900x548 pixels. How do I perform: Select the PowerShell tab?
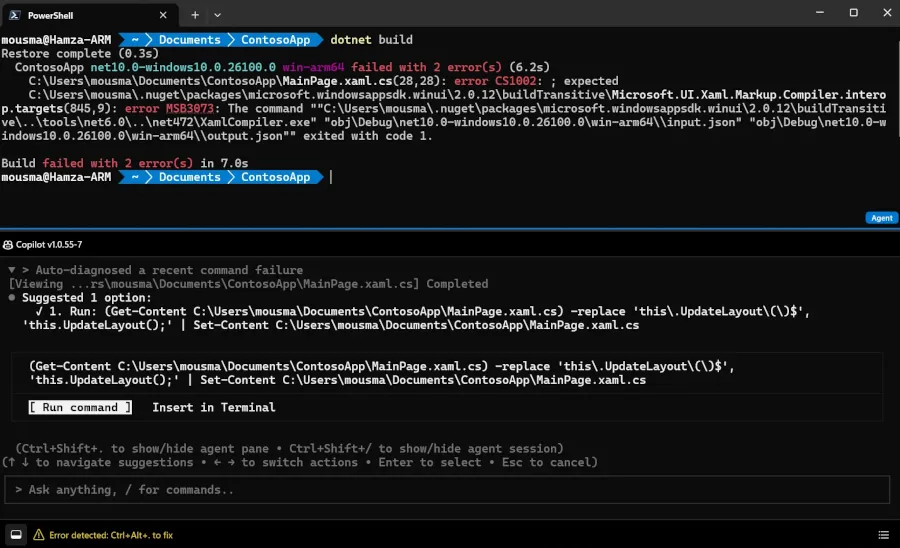tap(90, 15)
